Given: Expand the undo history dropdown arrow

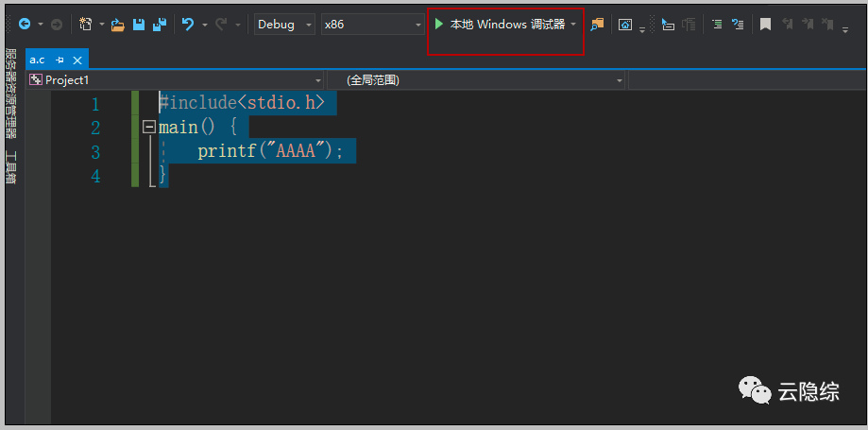Looking at the screenshot, I should pyautogui.click(x=205, y=25).
